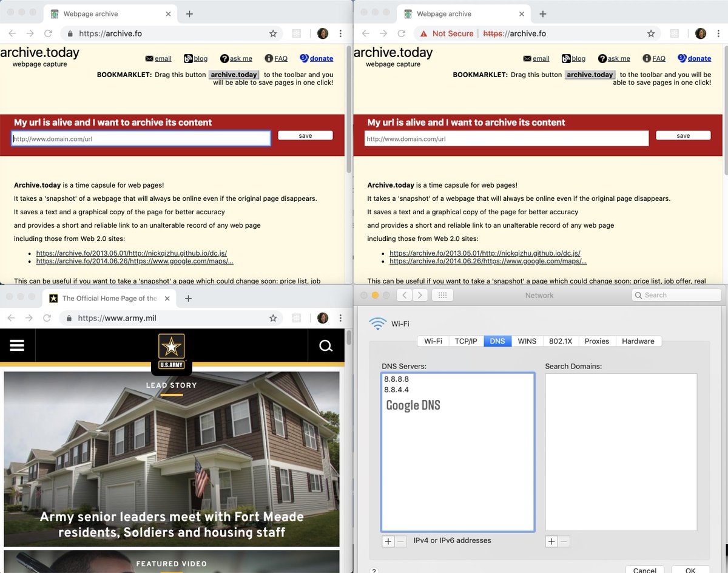Select the DNS tab

pos(497,341)
